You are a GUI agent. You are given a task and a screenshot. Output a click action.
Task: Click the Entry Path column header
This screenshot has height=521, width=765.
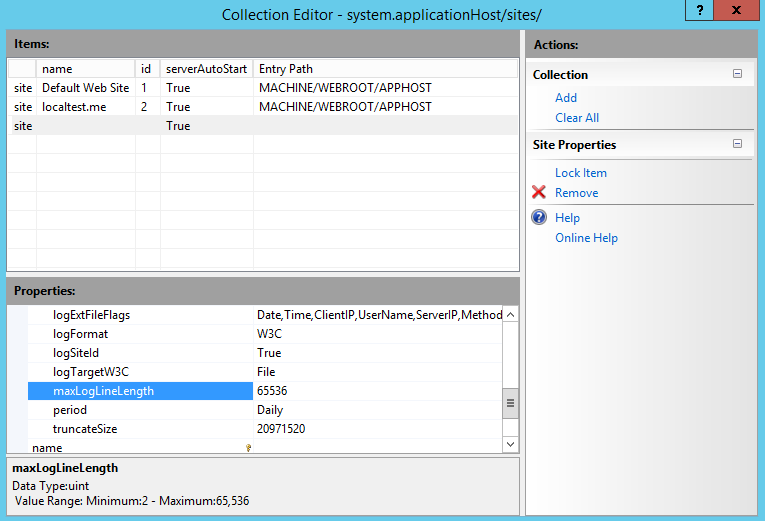click(385, 69)
